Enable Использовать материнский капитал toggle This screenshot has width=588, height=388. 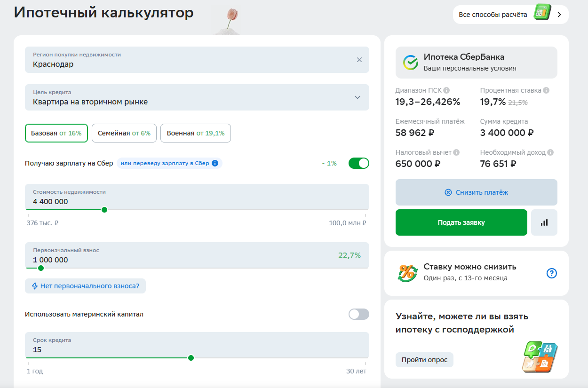point(359,314)
